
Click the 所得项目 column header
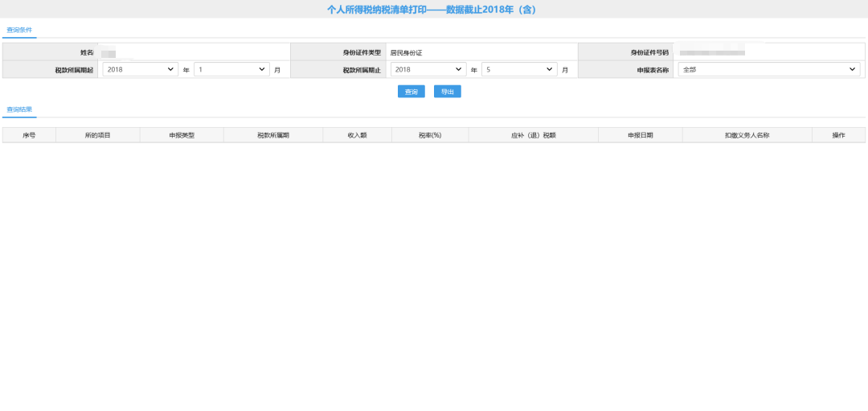97,135
